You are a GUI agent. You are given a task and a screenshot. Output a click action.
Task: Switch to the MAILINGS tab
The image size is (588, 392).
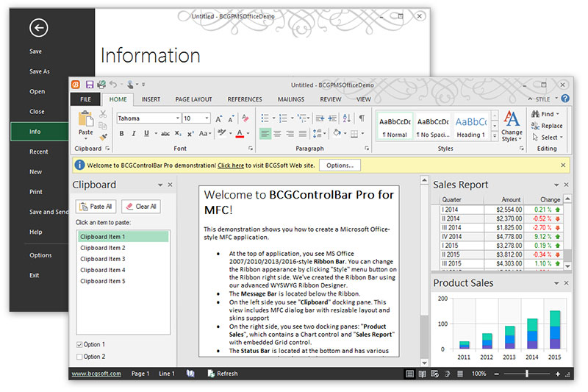tap(291, 99)
